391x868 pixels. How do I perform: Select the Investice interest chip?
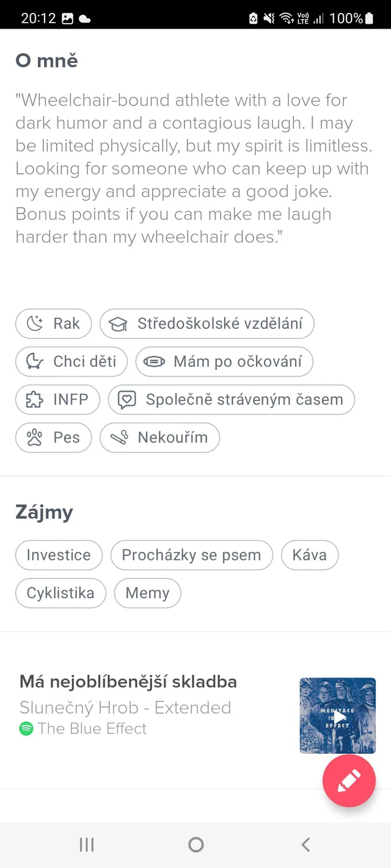tap(59, 555)
